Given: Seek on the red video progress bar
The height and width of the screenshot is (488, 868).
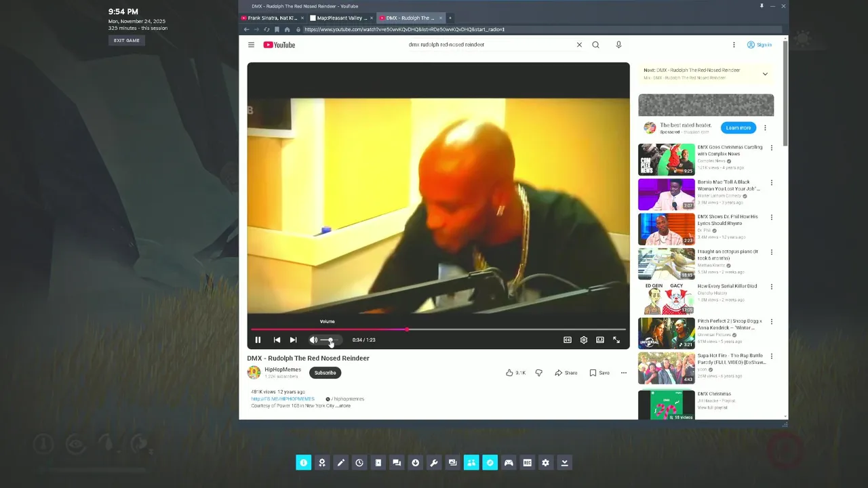Looking at the screenshot, I should tap(438, 329).
